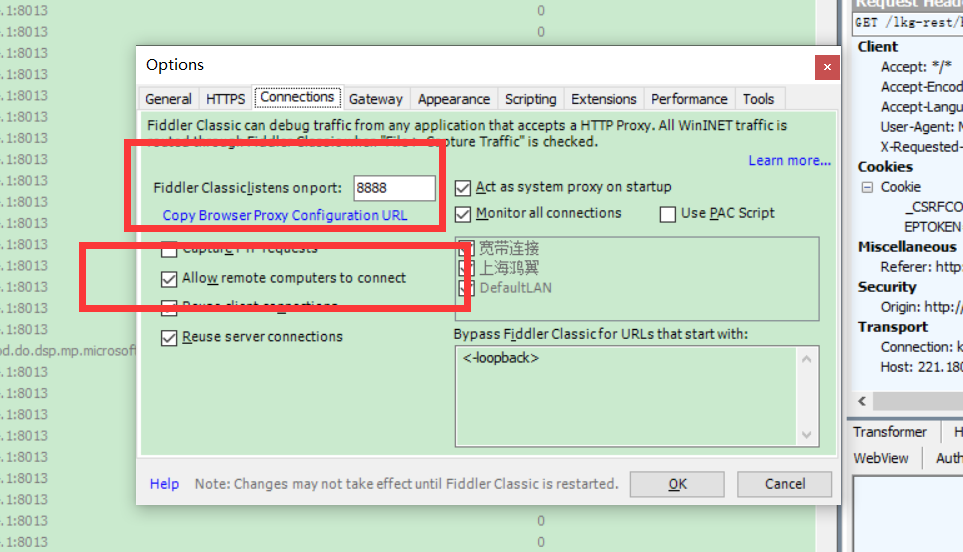This screenshot has width=963, height=552.
Task: Toggle Reuse server connections checkbox
Action: 169,338
